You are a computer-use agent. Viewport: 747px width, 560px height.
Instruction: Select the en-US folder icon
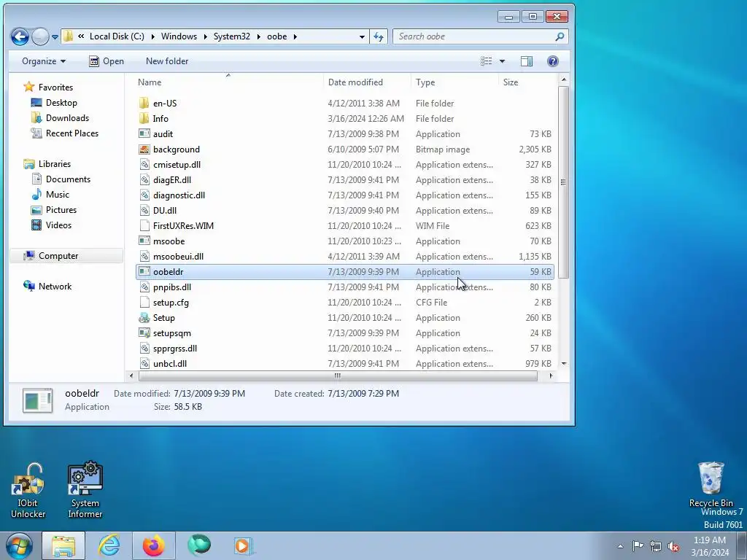[144, 104]
